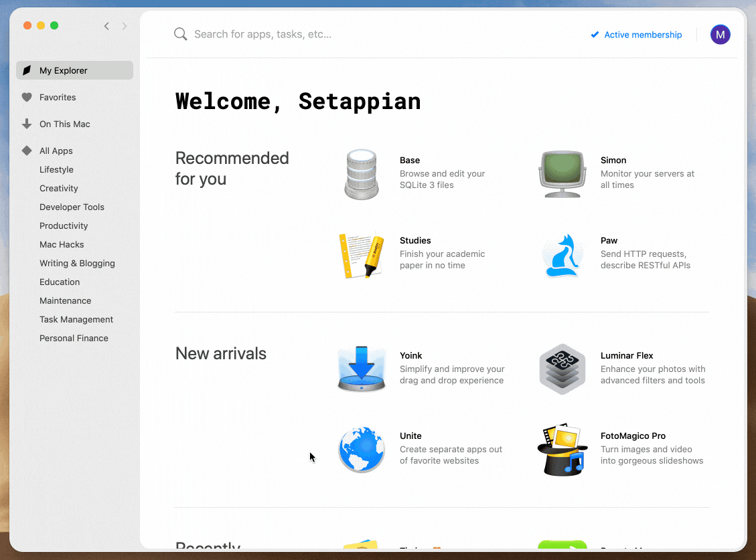This screenshot has height=560, width=756.
Task: Open the Personal Finance category
Action: click(74, 339)
